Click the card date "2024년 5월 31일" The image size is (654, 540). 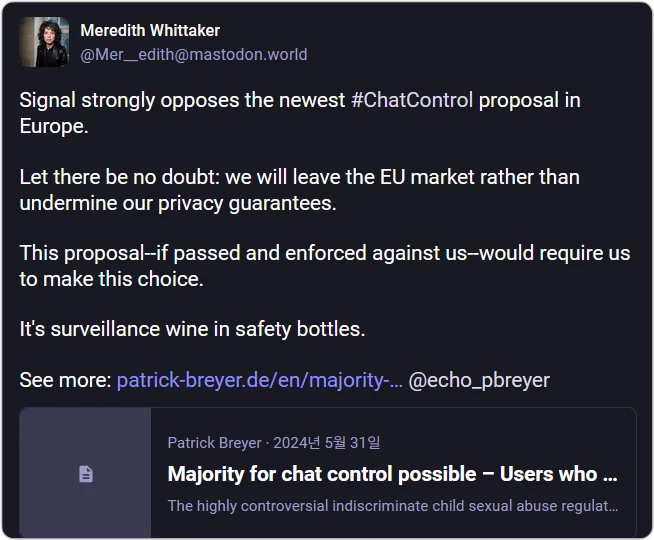(x=325, y=442)
